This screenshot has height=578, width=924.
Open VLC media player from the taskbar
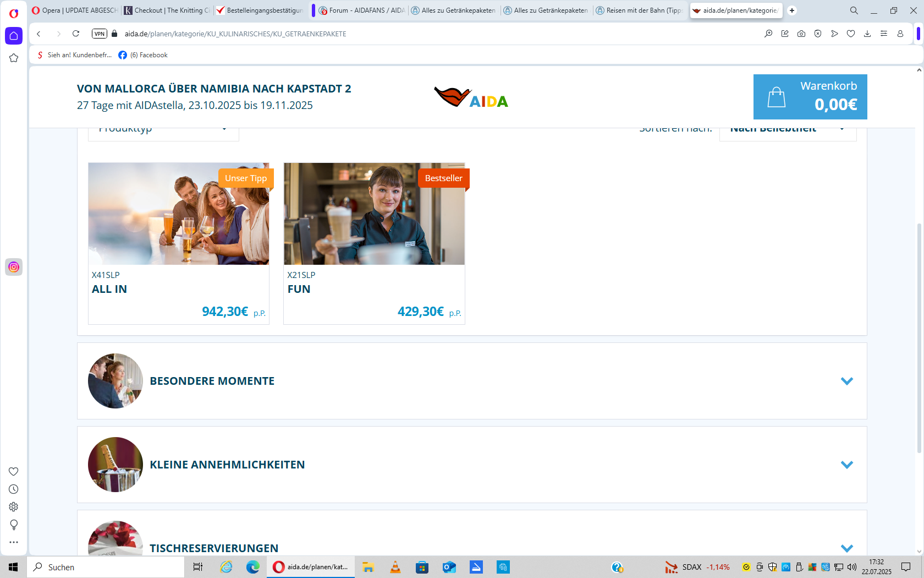395,567
